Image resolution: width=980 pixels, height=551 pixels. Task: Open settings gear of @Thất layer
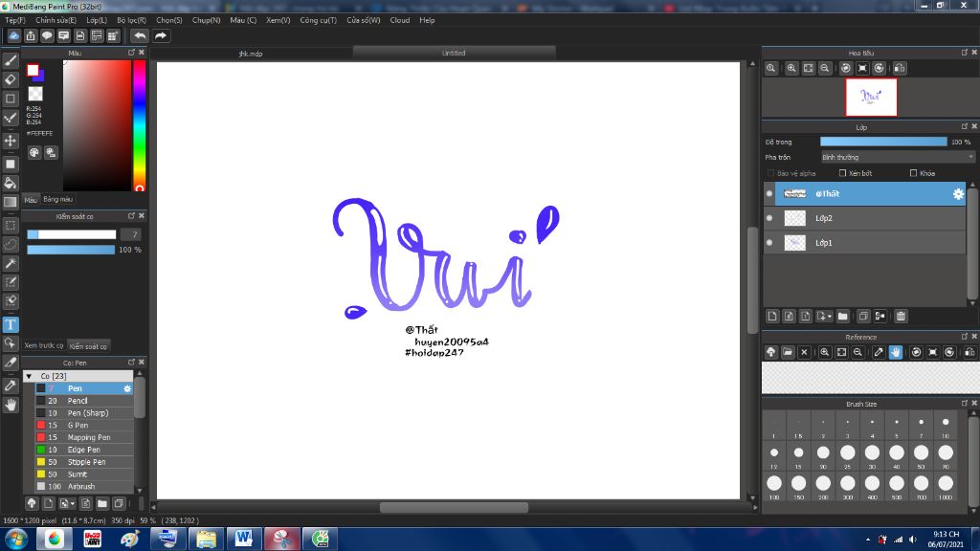958,194
